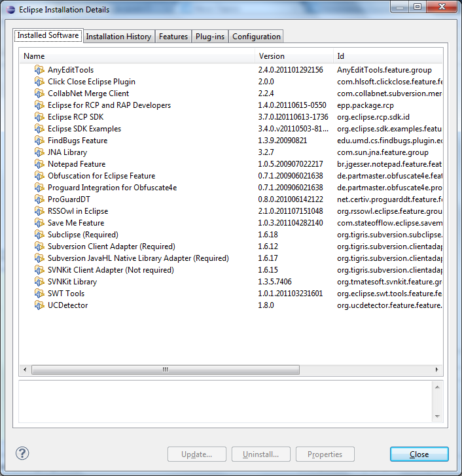Viewport: 462px width, 476px height.
Task: Click the SVNKit Library feature icon
Action: point(39,282)
